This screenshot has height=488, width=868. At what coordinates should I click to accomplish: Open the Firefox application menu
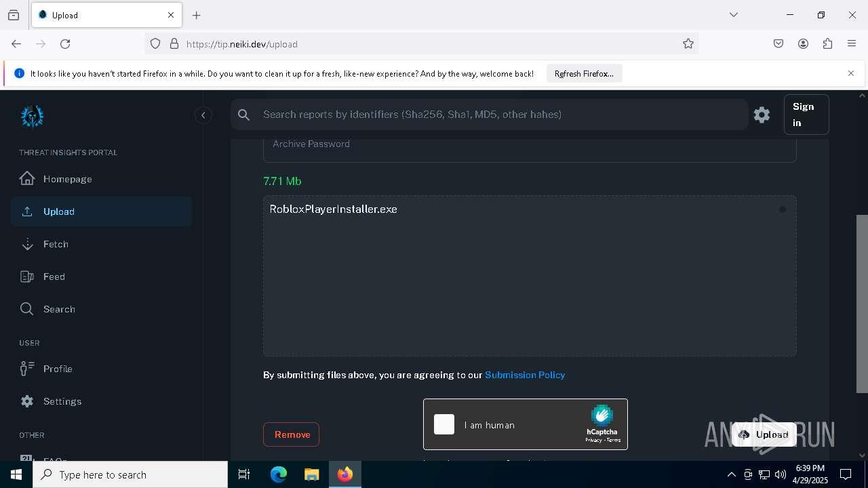point(852,43)
